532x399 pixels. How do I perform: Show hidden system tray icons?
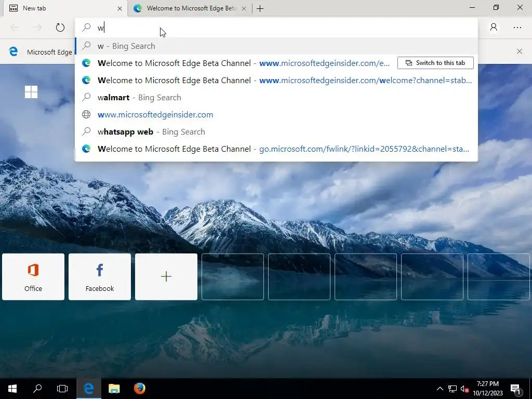click(x=440, y=389)
